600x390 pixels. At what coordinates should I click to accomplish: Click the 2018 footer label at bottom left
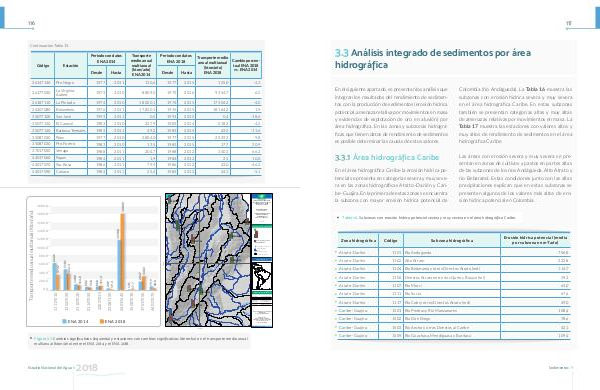[x=86, y=368]
